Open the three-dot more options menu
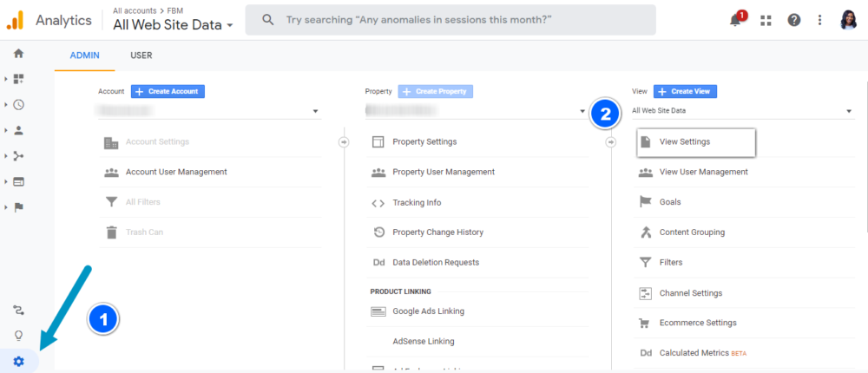868x373 pixels. (x=820, y=21)
